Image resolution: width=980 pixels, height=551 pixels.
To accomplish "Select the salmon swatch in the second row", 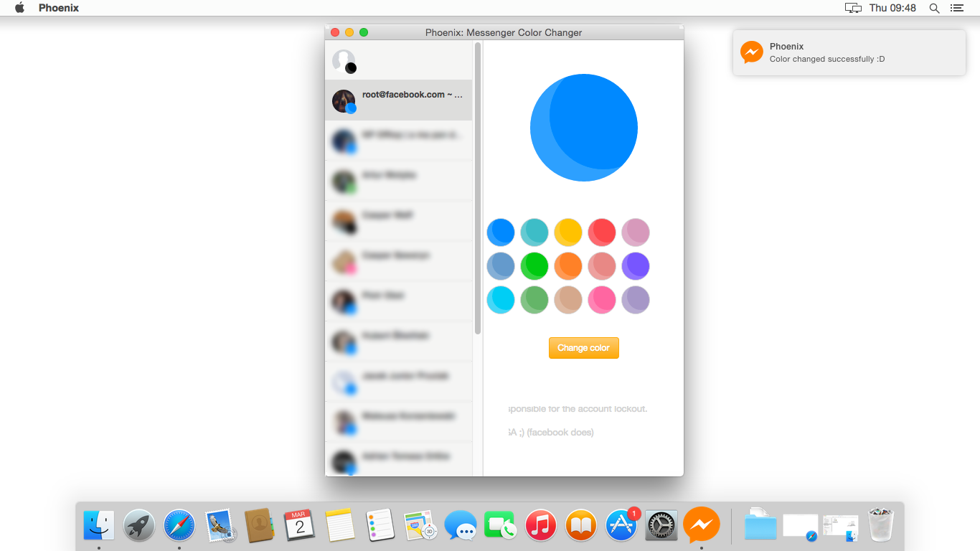I will (x=602, y=266).
